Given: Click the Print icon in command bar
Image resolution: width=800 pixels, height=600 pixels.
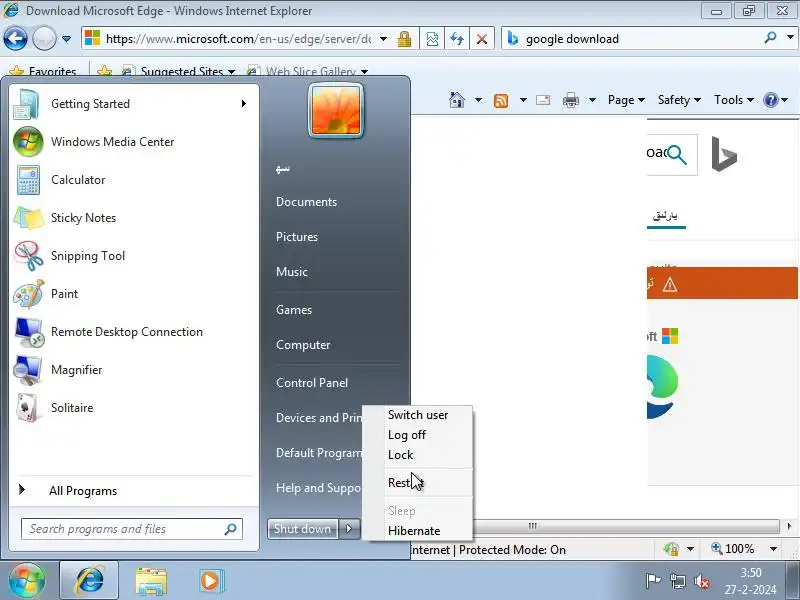Looking at the screenshot, I should pyautogui.click(x=570, y=100).
